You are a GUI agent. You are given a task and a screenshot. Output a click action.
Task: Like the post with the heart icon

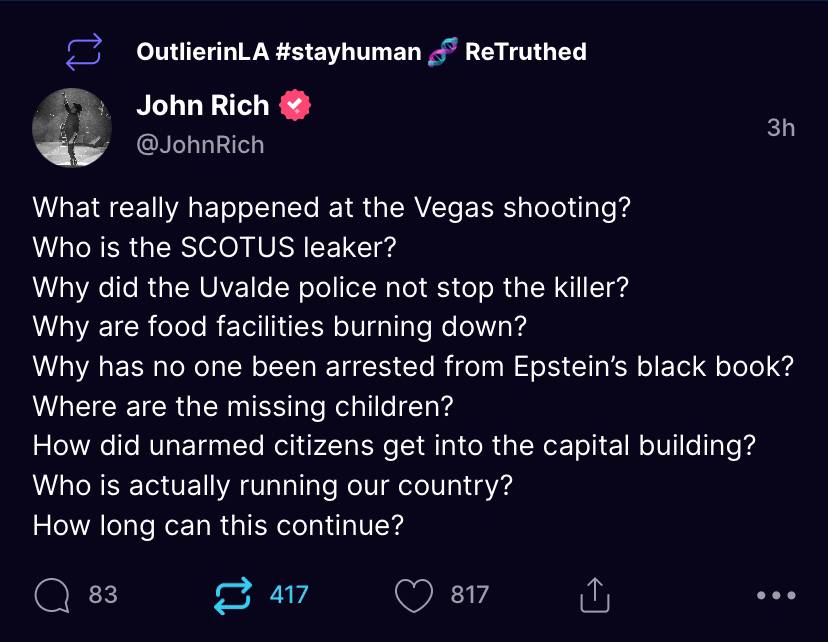pos(413,595)
